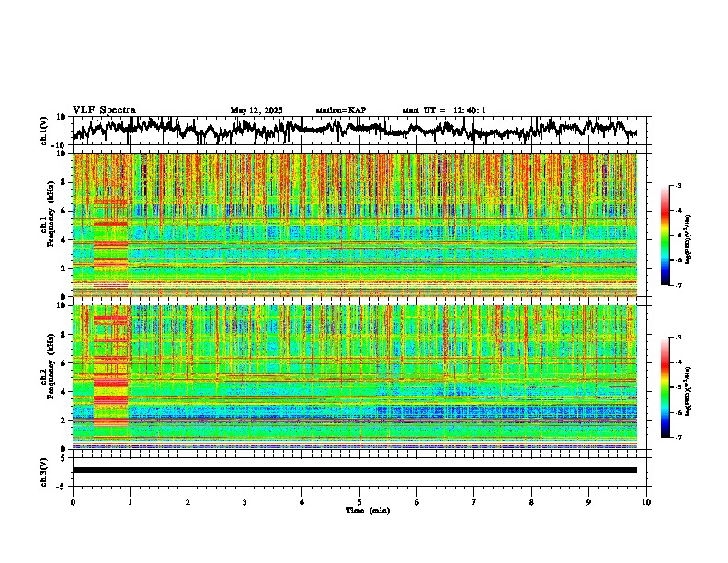Click the '-3' label on upper color scale
This screenshot has height=563, width=728.
[678, 185]
